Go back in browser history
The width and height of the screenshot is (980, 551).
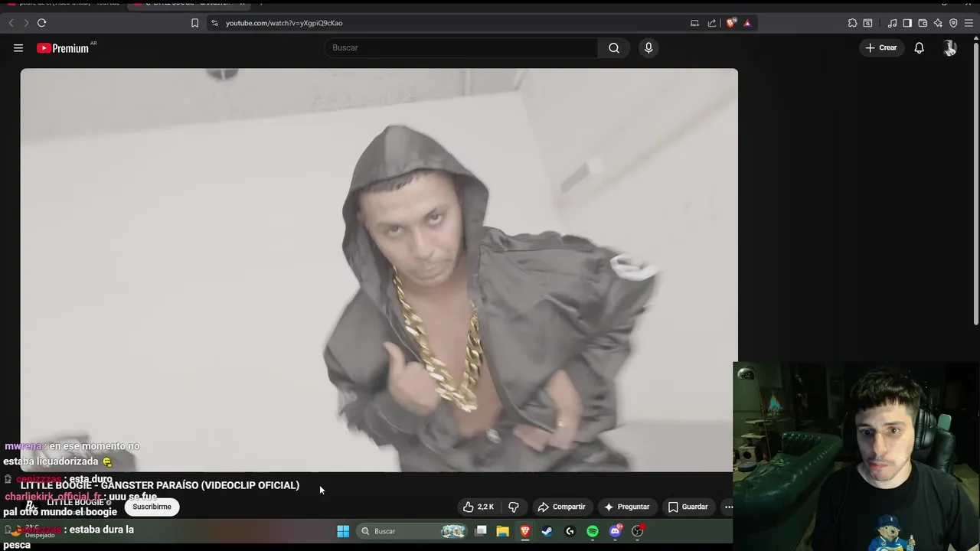(x=11, y=23)
